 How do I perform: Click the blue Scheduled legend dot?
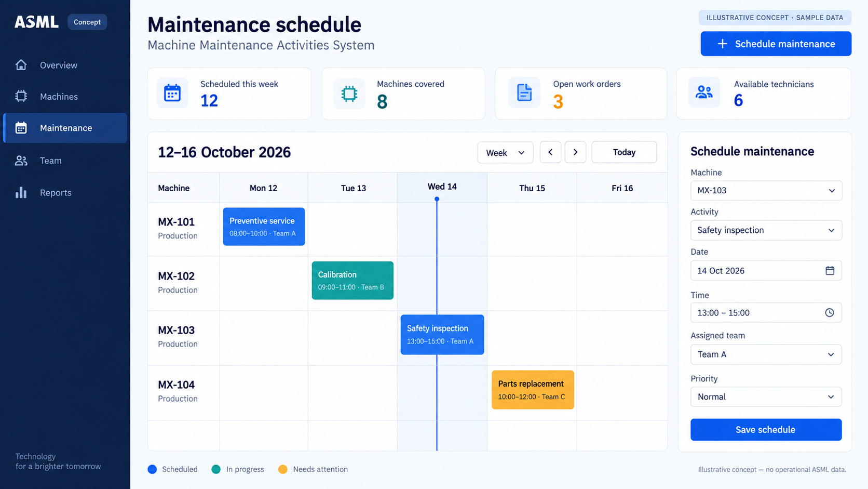[152, 469]
